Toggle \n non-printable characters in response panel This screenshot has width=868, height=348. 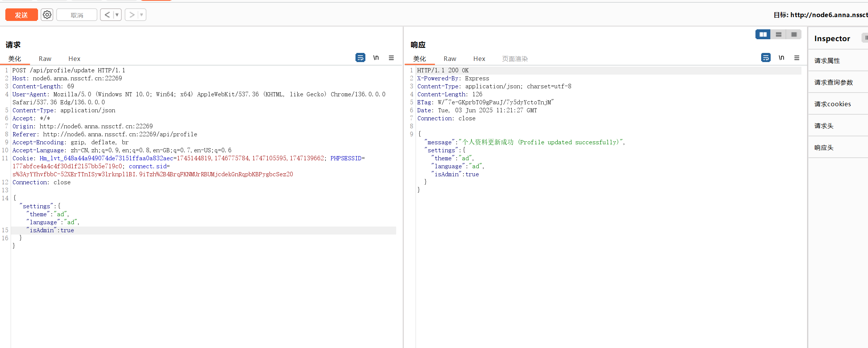point(781,57)
